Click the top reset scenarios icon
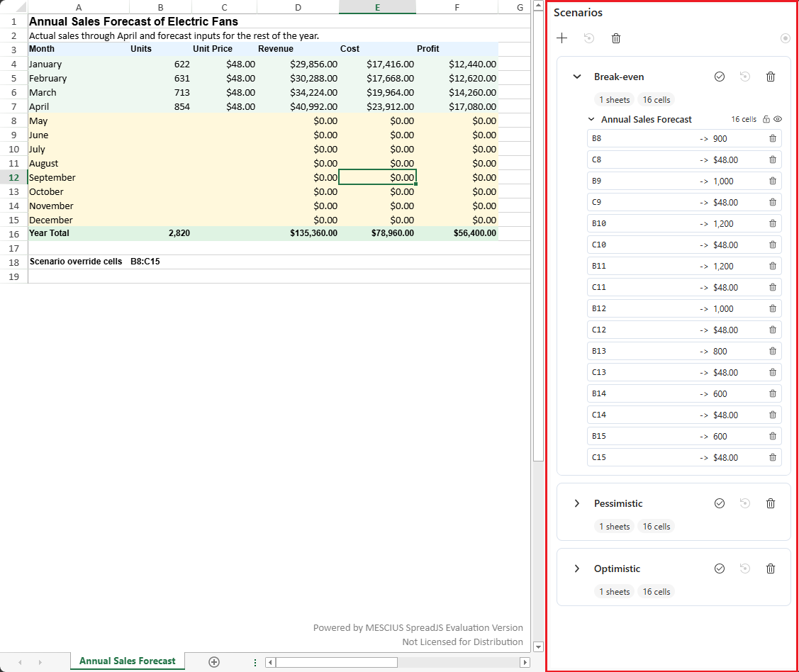799x672 pixels. (x=589, y=38)
